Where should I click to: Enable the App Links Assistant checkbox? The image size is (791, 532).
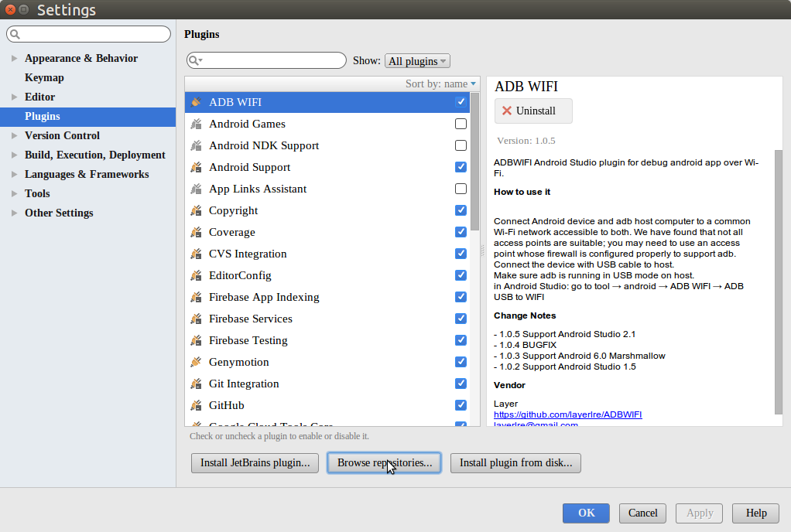[461, 189]
